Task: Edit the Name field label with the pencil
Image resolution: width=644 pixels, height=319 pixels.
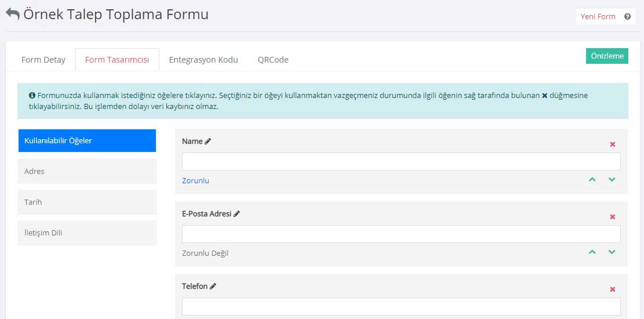Action: coord(208,141)
